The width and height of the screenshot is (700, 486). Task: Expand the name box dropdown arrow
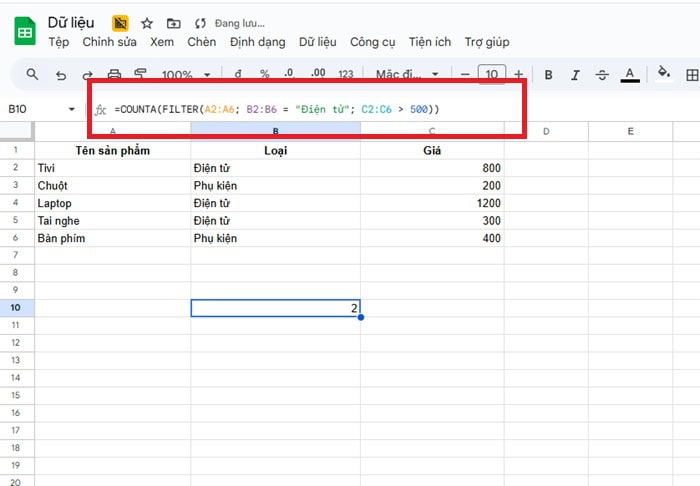click(71, 109)
